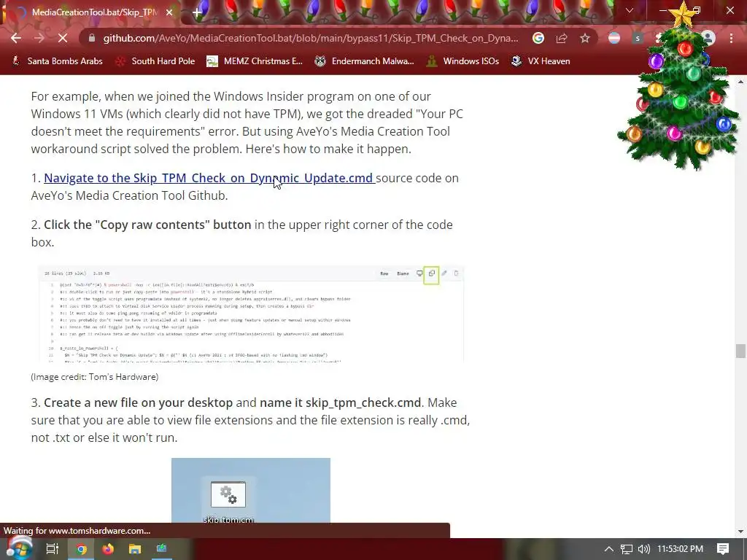Open the Chrome three-dot menu
Screen dimensions: 747x560
pos(731,38)
